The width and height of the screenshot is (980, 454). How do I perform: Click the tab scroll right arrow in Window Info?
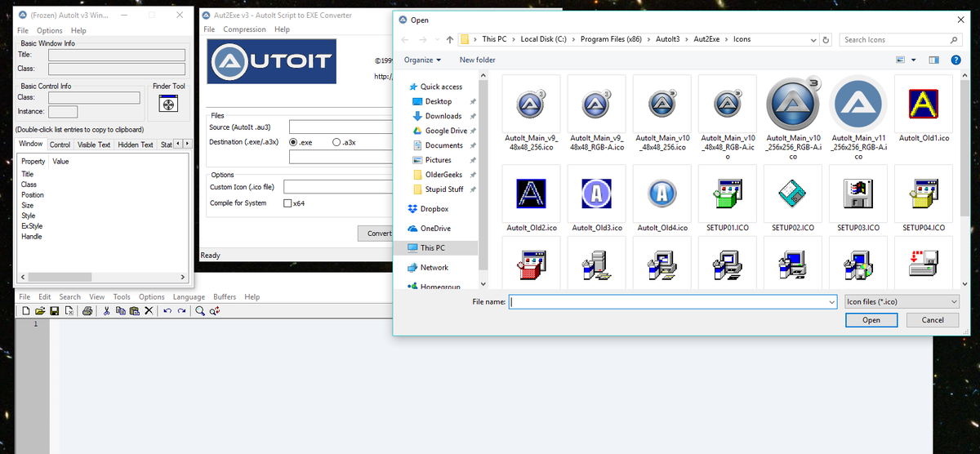coord(188,144)
